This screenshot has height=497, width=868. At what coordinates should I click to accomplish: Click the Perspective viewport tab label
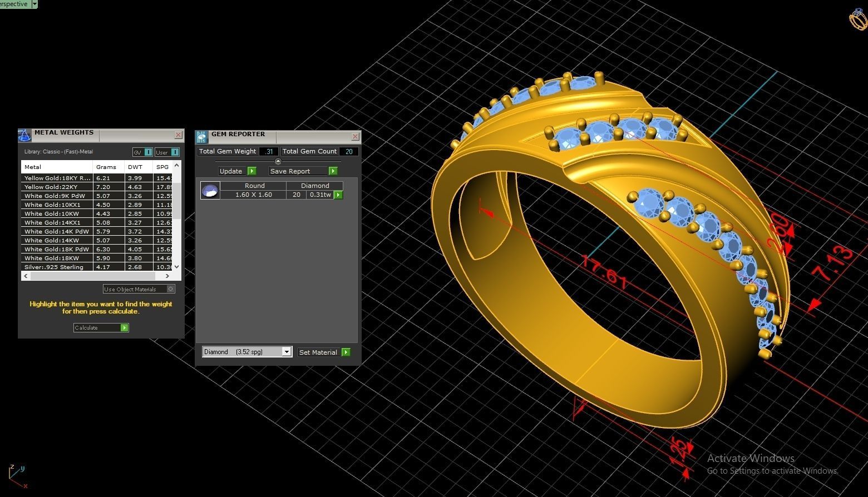tap(14, 4)
